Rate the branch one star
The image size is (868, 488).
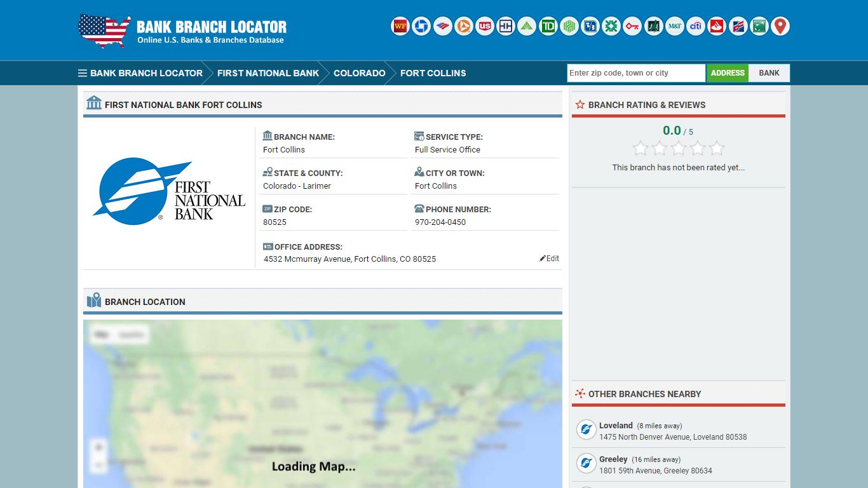[641, 149]
